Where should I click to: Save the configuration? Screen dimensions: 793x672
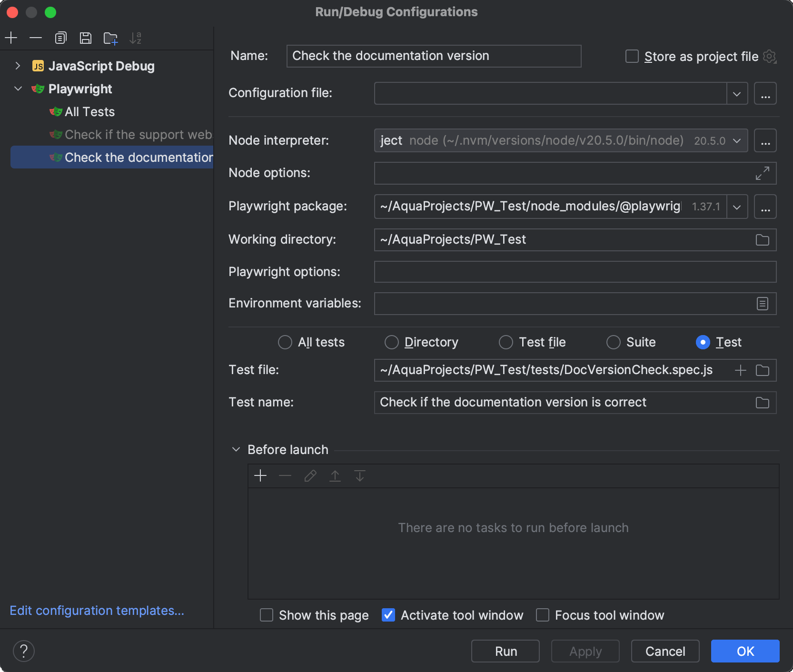pos(86,38)
